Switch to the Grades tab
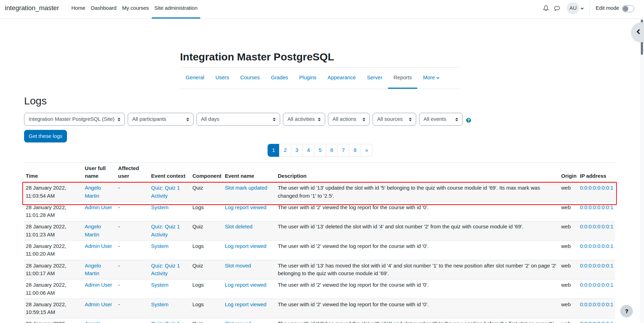 click(x=279, y=78)
